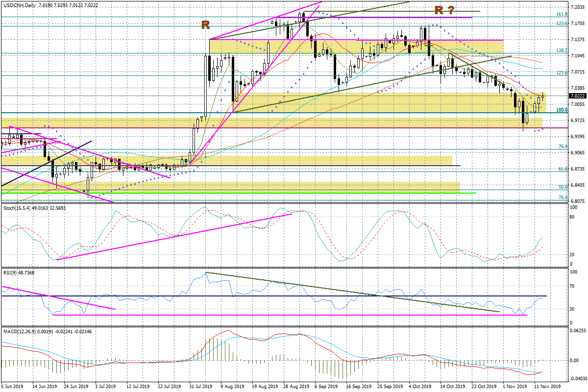
Task: Click the 6.9725 price axis label
Action: 578,121
